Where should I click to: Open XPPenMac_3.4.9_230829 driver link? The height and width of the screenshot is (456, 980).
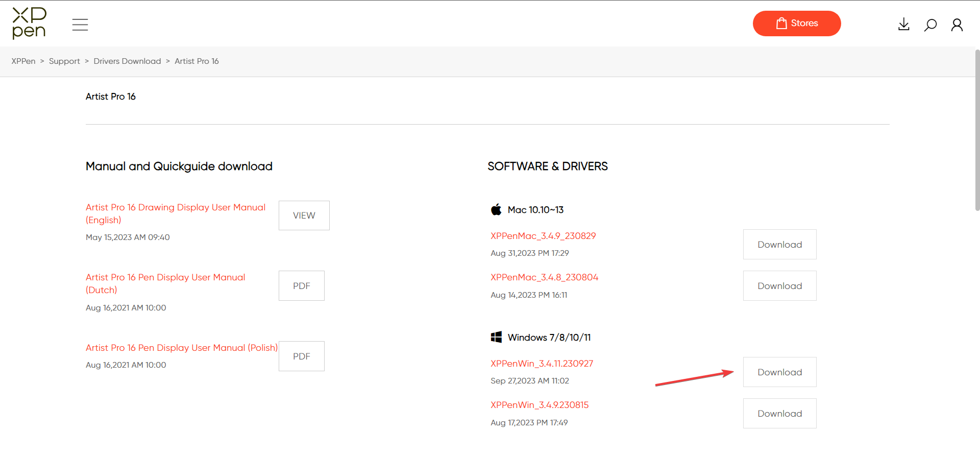pyautogui.click(x=543, y=236)
